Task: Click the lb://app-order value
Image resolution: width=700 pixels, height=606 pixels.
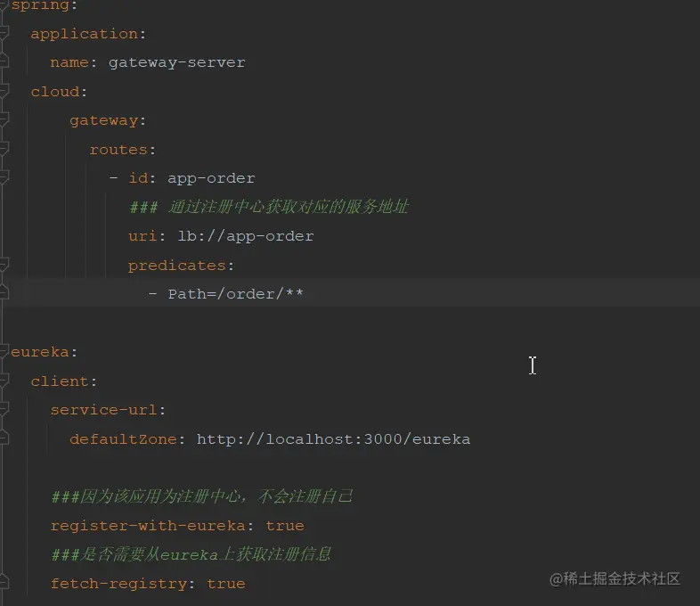Action: coord(246,236)
